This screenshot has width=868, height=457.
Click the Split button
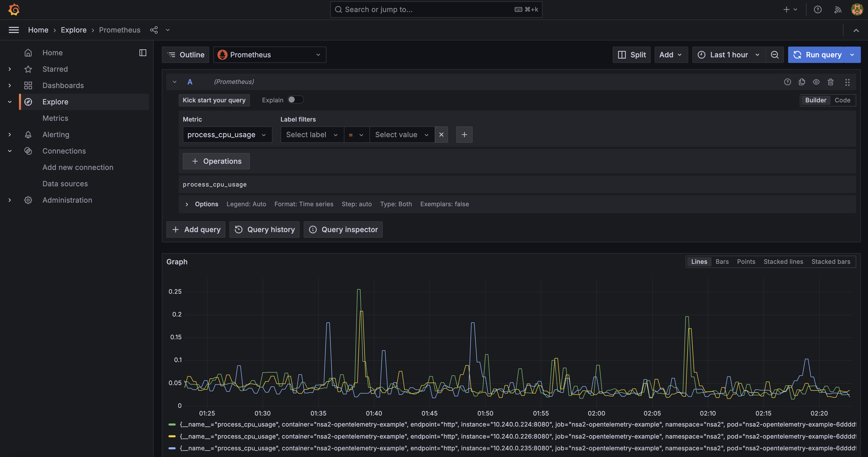[x=631, y=55]
